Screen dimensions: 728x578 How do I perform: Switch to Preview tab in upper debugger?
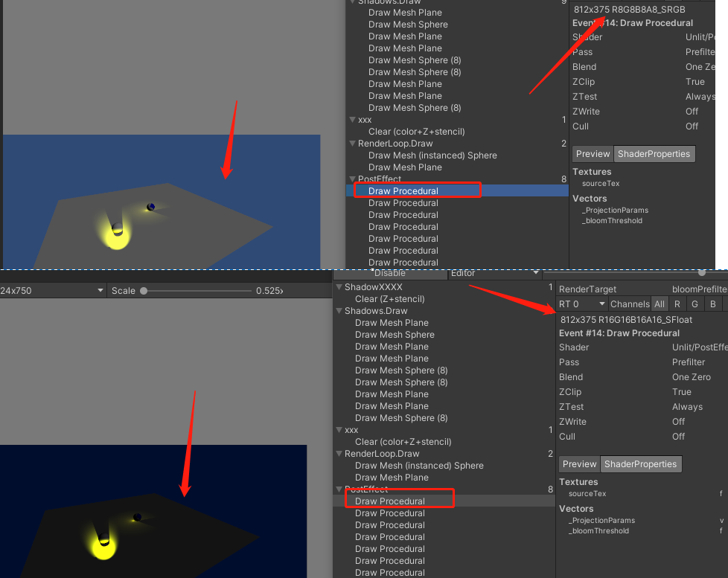click(593, 154)
